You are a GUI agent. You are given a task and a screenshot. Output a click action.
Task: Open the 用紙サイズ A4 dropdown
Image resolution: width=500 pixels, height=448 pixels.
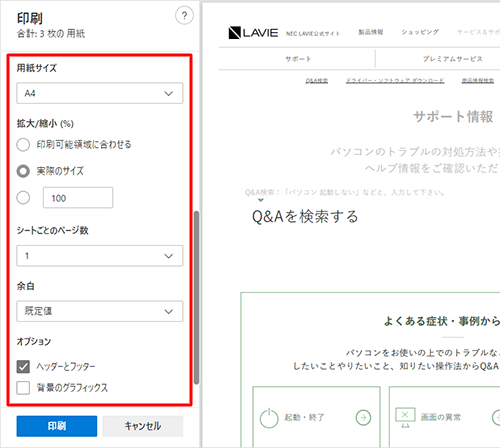pyautogui.click(x=100, y=93)
